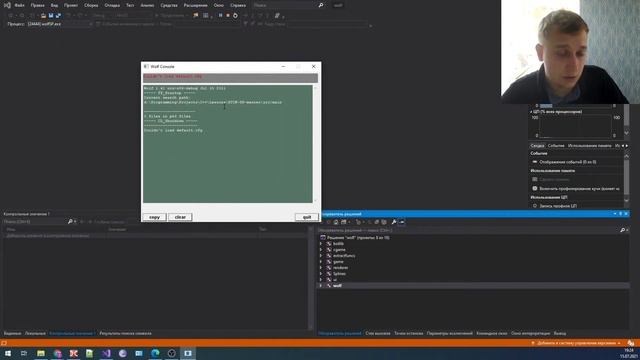
Task: Switch to the События diagnostics tab
Action: 556,146
